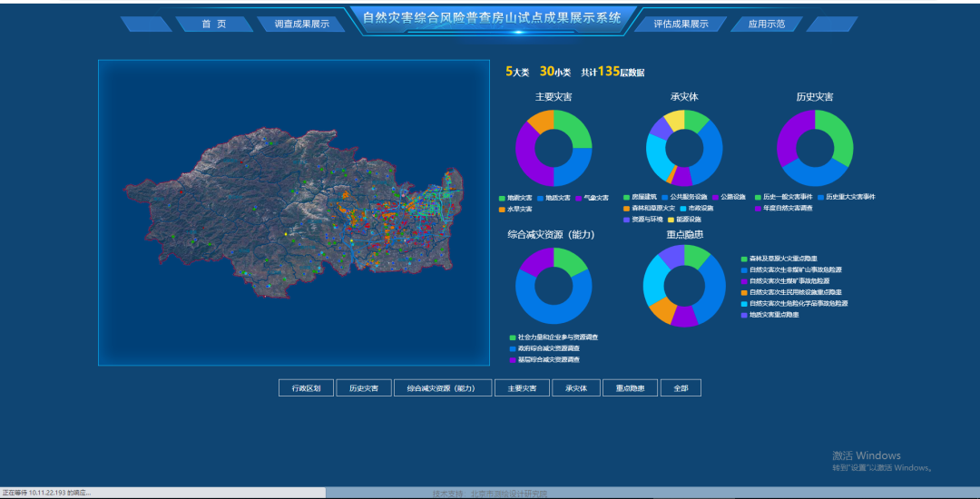The width and height of the screenshot is (980, 499).
Task: Click the 全部 button to show all
Action: [681, 388]
